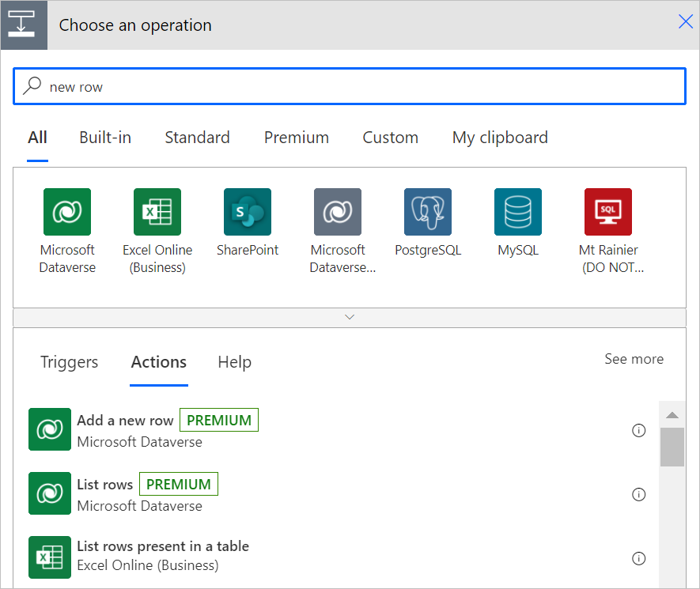700x589 pixels.
Task: Switch to the Triggers tab
Action: [69, 362]
